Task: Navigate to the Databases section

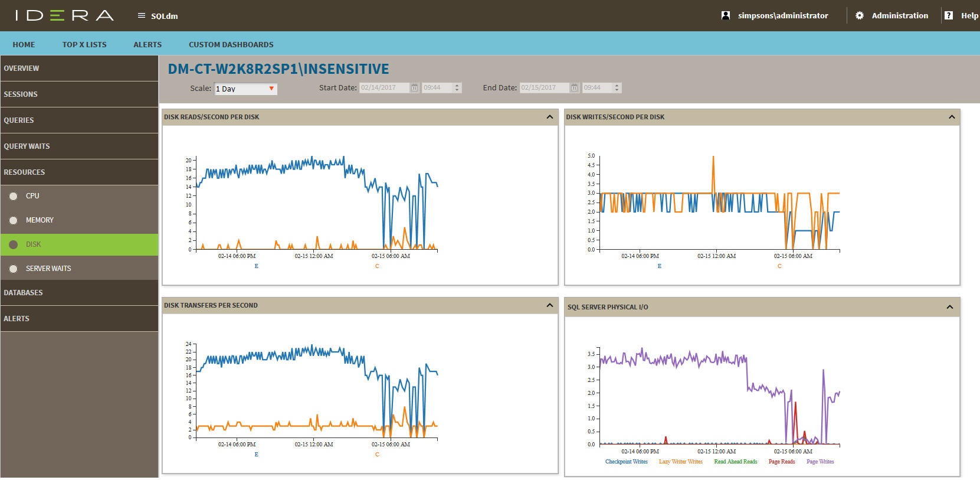Action: pos(23,293)
